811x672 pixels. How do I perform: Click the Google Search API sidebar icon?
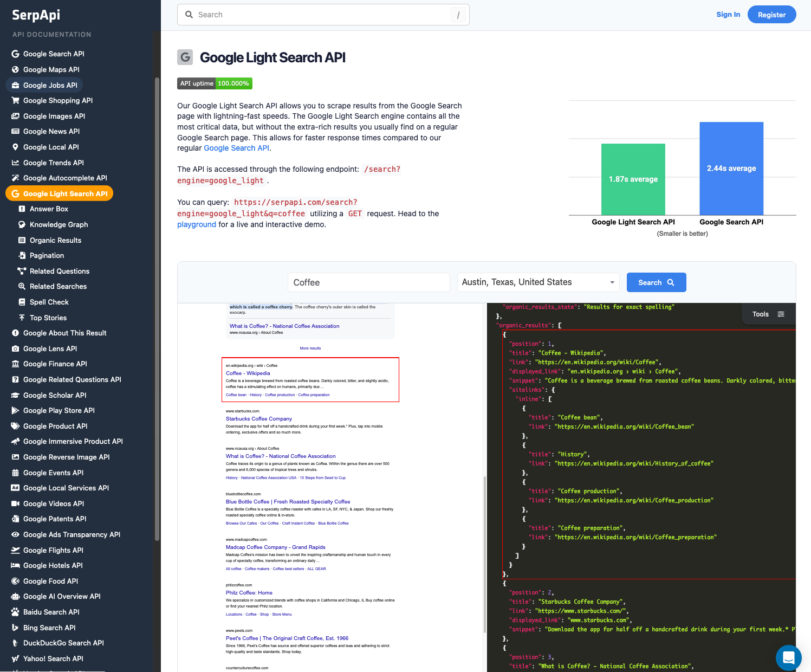pos(15,54)
